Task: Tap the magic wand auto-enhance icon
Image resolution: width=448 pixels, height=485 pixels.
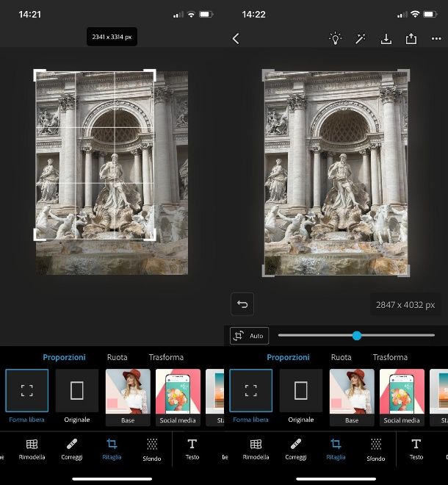Action: click(360, 39)
